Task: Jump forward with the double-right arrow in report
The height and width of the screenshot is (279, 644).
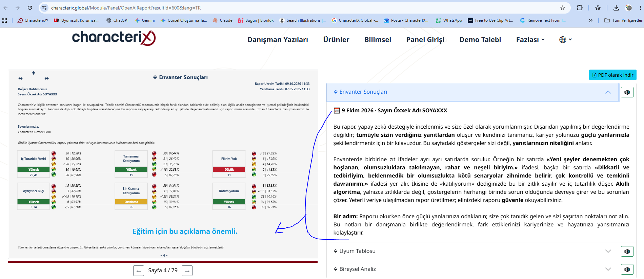Action: pyautogui.click(x=47, y=78)
